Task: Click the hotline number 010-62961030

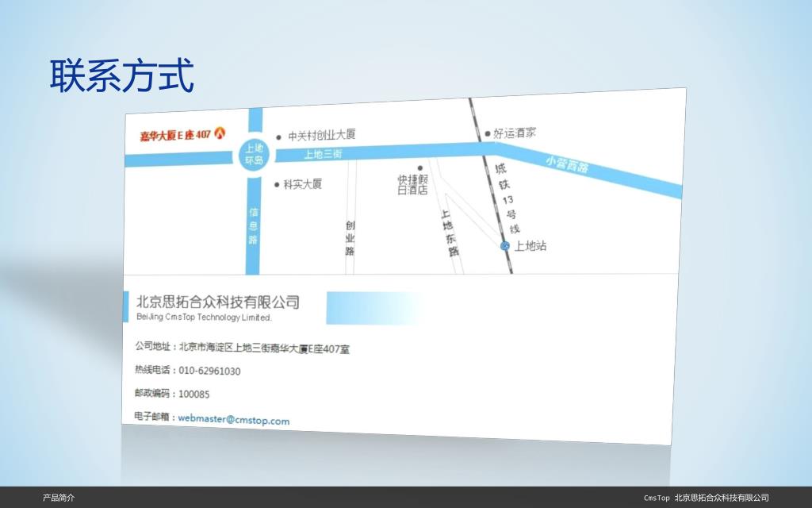Action: [x=209, y=371]
